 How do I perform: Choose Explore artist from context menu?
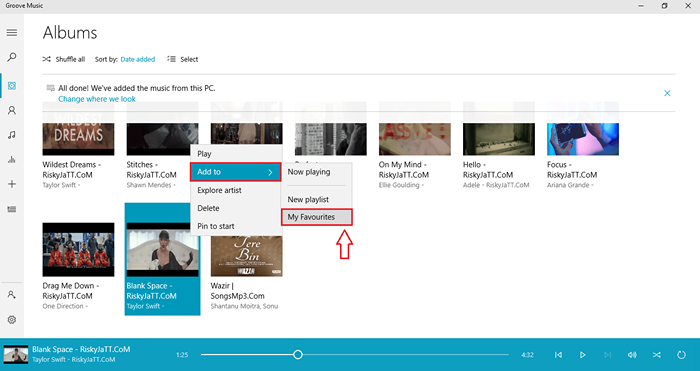[236, 190]
